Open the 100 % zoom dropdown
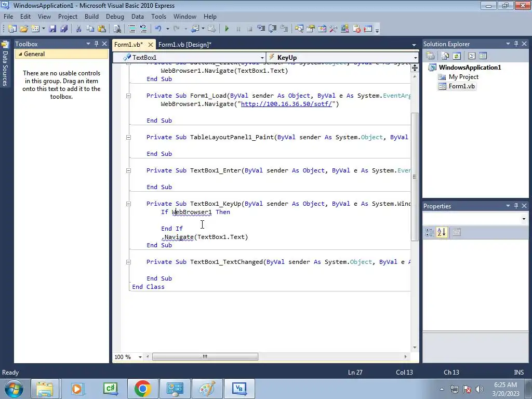 coord(140,357)
